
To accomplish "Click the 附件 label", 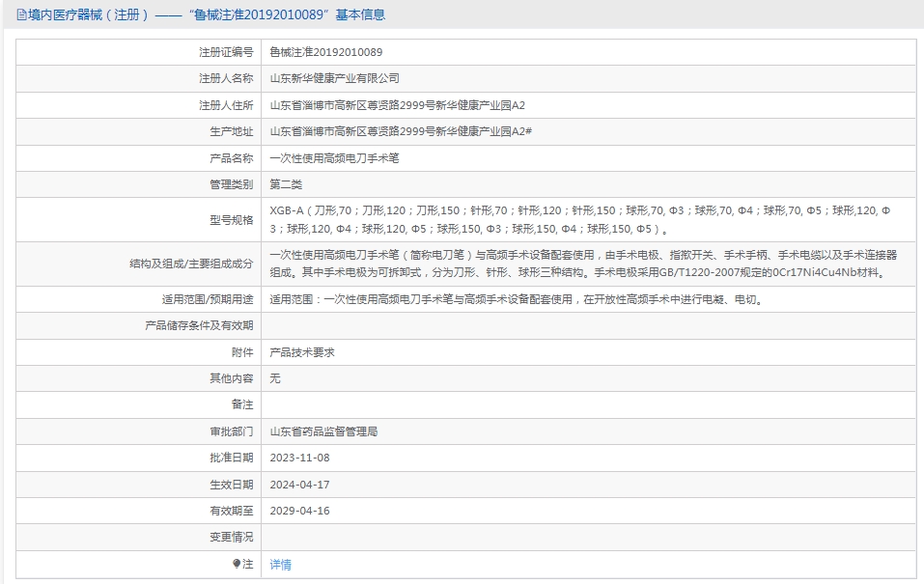I will pyautogui.click(x=242, y=352).
